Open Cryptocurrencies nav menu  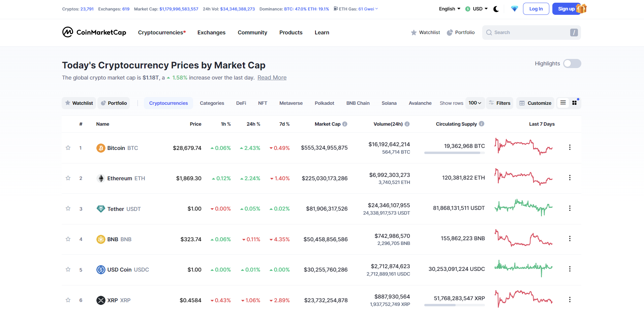pos(162,32)
